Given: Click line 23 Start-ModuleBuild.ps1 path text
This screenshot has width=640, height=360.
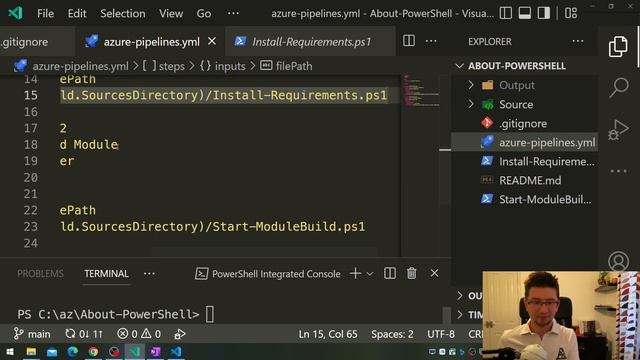Looking at the screenshot, I should click(212, 227).
